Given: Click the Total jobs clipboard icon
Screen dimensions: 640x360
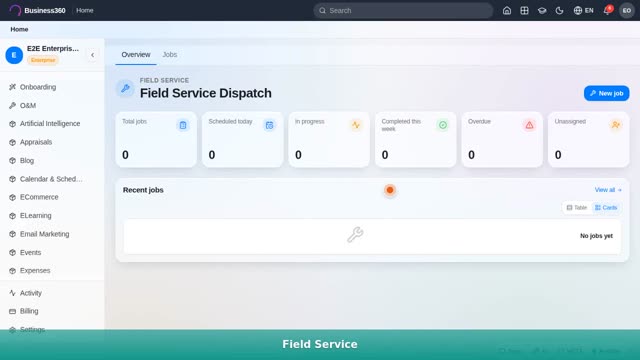Looking at the screenshot, I should pos(183,125).
